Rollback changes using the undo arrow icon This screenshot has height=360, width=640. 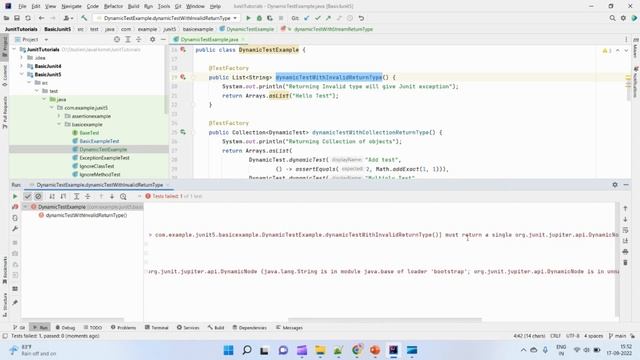361,18
